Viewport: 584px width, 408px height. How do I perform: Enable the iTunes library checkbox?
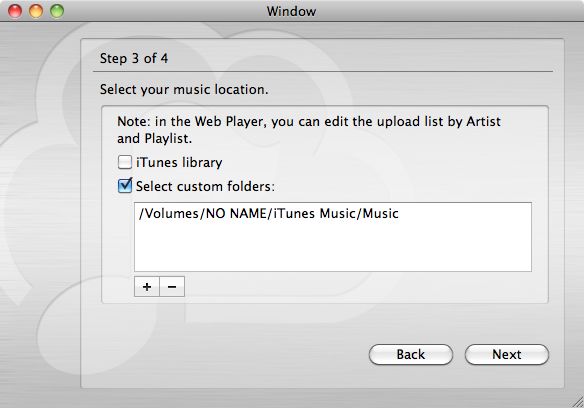124,162
